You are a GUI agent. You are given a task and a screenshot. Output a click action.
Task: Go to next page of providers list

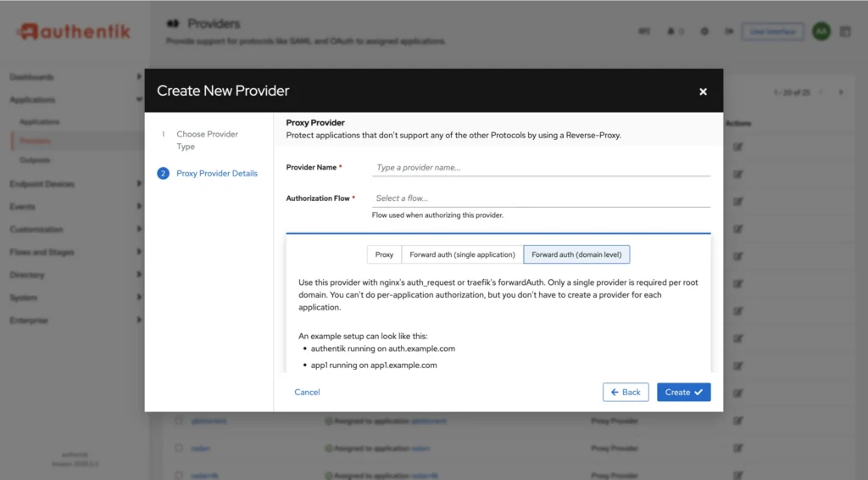point(841,92)
